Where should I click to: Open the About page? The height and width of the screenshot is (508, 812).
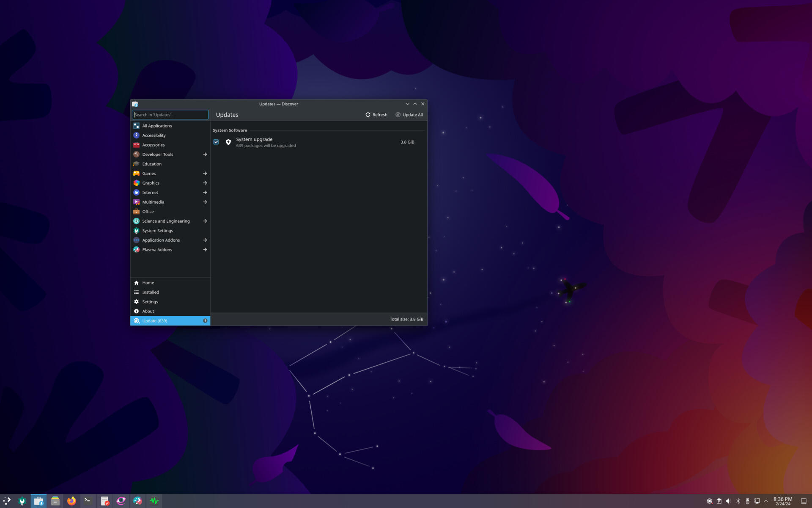[170, 311]
